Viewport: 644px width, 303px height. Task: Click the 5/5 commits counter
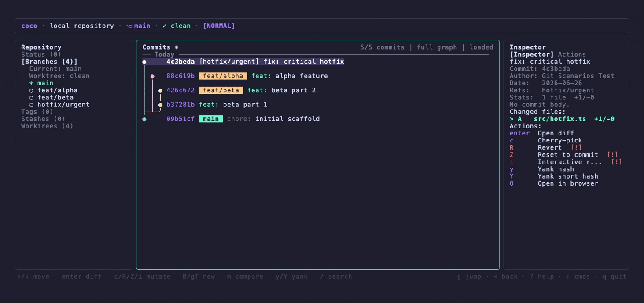[x=382, y=47]
